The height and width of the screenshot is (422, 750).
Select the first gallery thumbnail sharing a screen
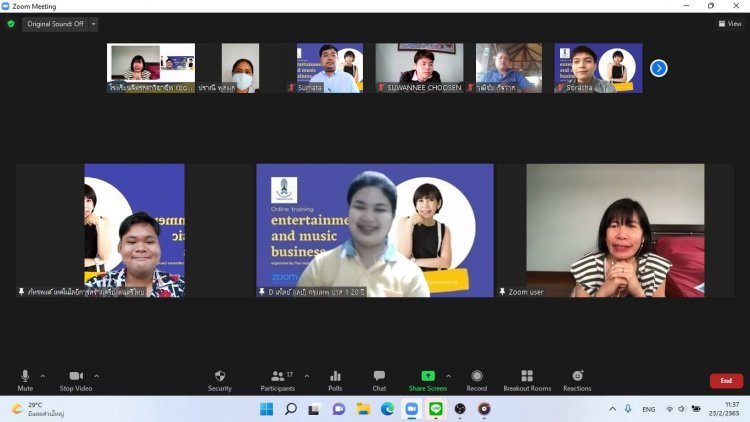click(x=151, y=68)
